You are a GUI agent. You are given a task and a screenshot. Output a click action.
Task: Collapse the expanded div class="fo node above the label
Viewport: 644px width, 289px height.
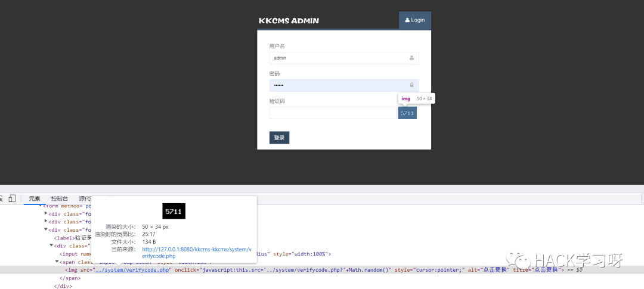click(x=46, y=229)
